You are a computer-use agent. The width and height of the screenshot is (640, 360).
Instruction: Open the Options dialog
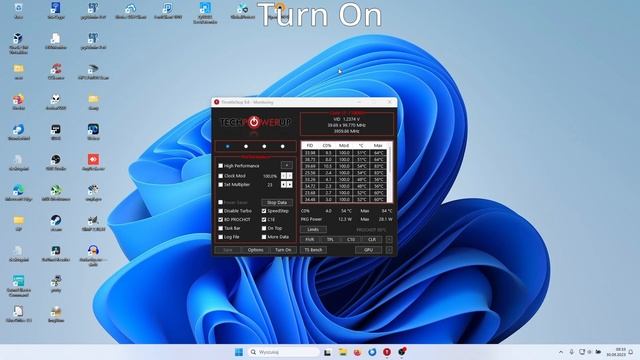(x=255, y=250)
